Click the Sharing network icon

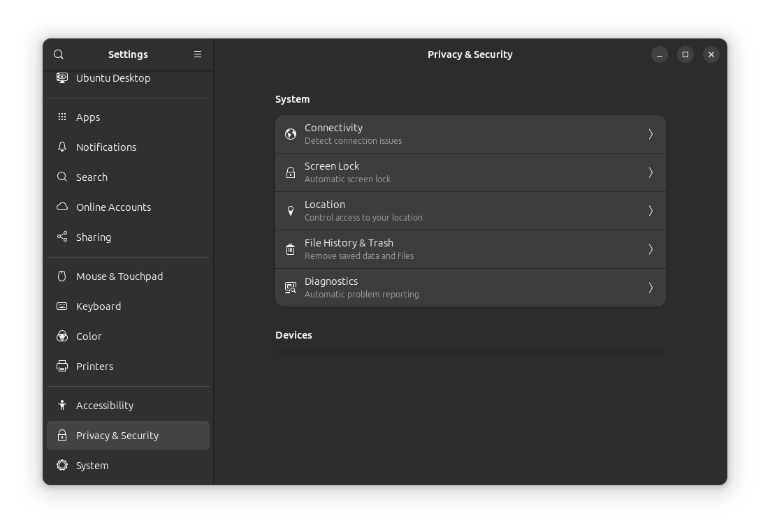pos(61,237)
